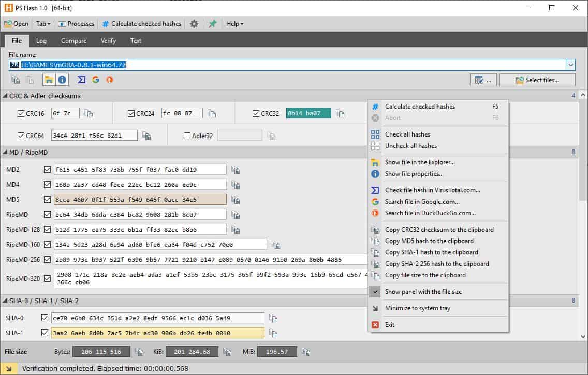This screenshot has height=375, width=588.
Task: Check file hash in VirusTotal via sigma icon
Action: click(x=80, y=80)
